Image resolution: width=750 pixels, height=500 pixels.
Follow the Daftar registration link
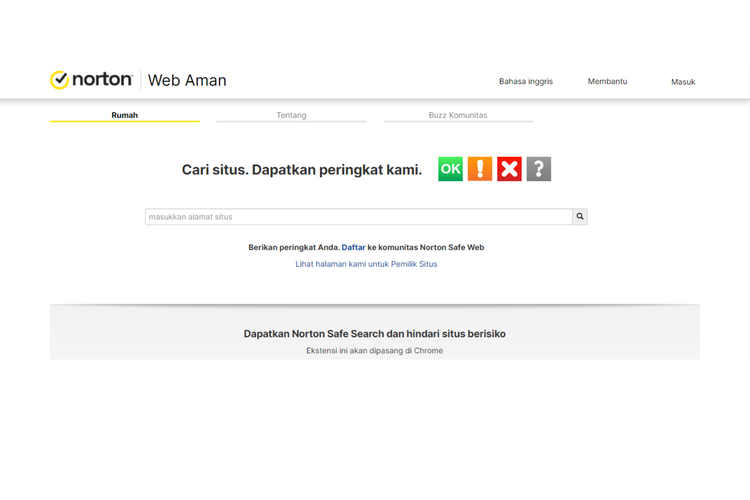(x=353, y=247)
